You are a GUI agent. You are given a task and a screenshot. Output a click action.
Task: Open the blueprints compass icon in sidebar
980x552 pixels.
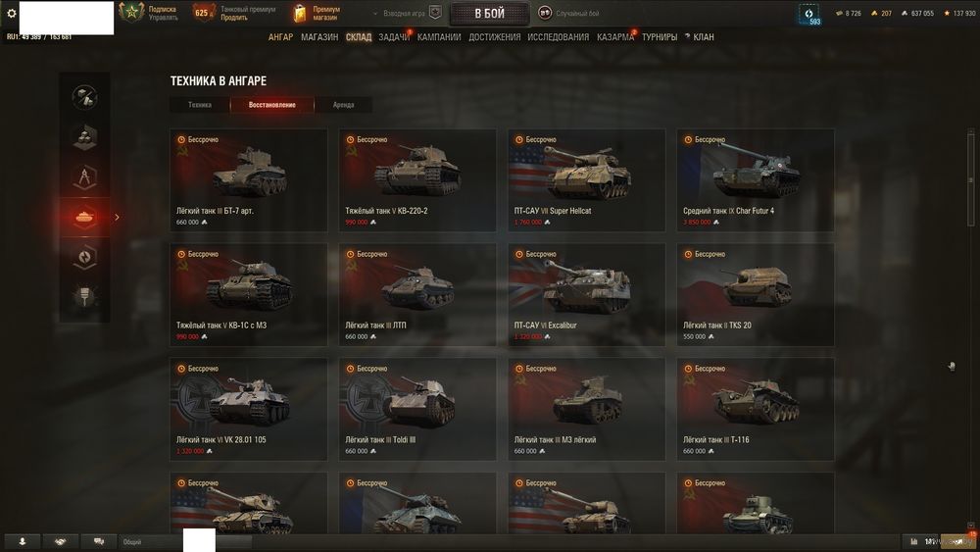click(x=84, y=177)
